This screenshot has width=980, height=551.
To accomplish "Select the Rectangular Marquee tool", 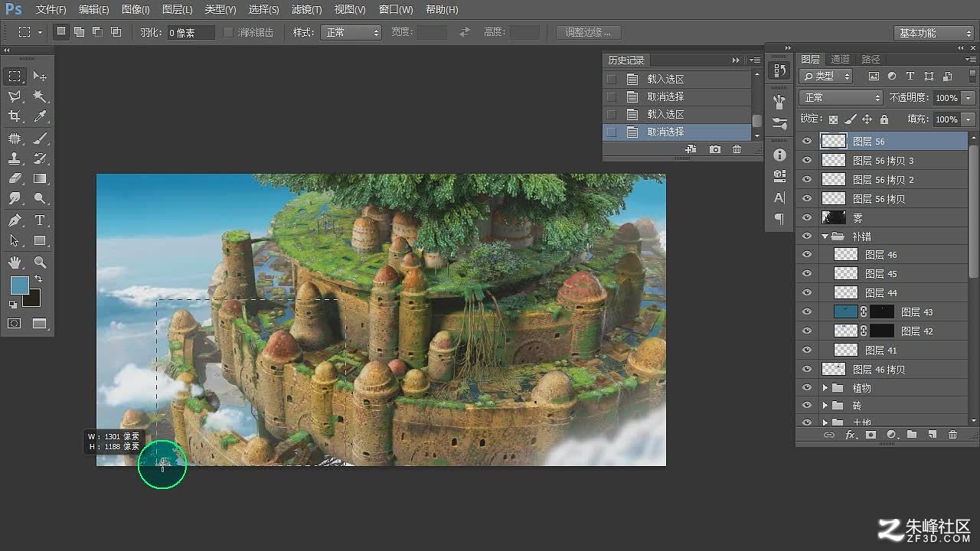I will pos(15,77).
